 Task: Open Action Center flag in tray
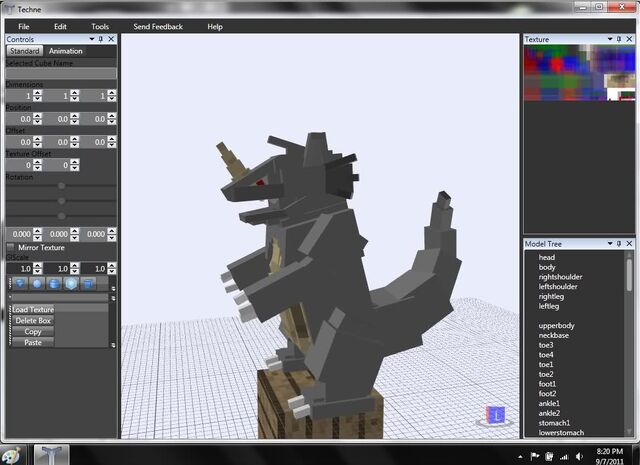pos(534,456)
